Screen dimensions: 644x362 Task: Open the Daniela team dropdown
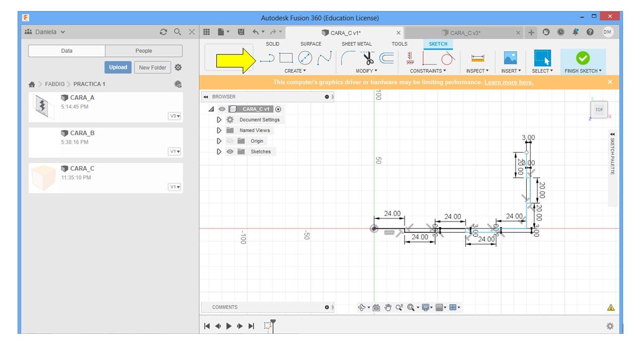tap(45, 32)
